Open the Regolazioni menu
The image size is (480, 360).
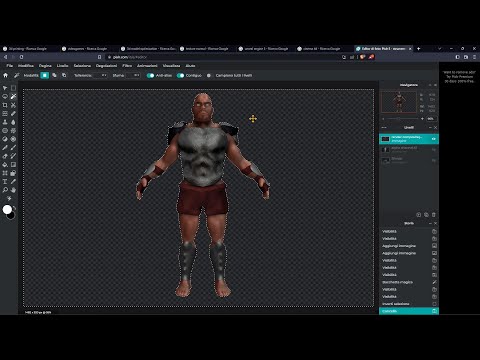(x=106, y=66)
